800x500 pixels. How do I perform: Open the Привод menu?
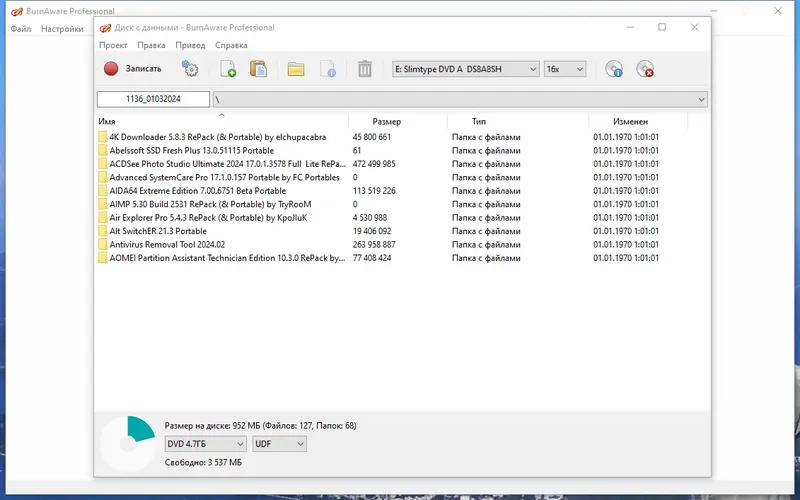tap(190, 45)
